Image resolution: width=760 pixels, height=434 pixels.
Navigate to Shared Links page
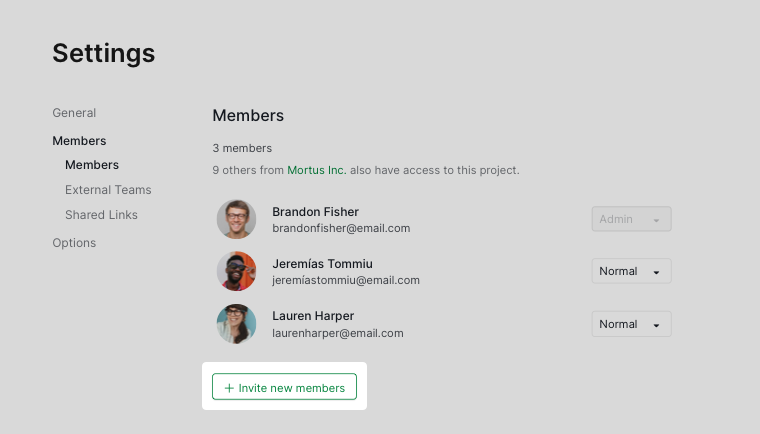coord(101,215)
